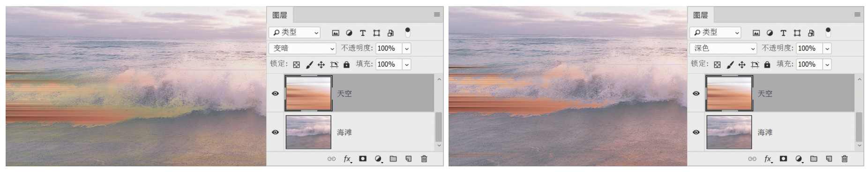The width and height of the screenshot is (868, 172).
Task: Lock position move icon in left panel
Action: (x=321, y=64)
